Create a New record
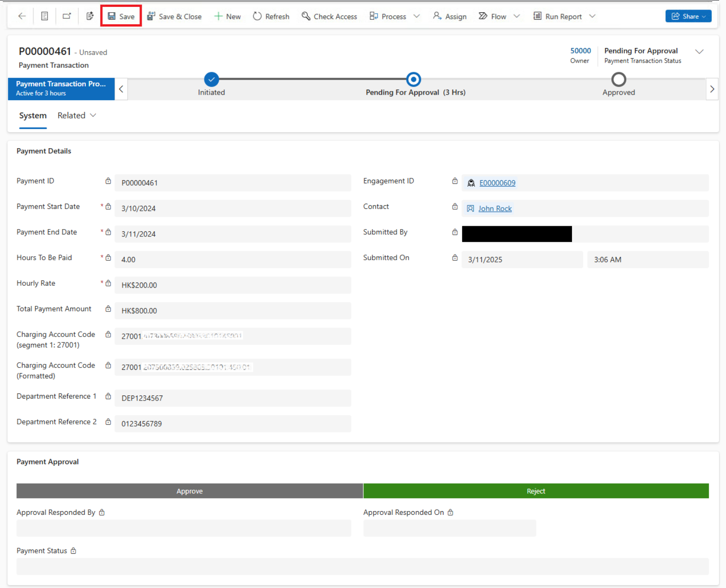Screen dimensions: 726x588 (x=227, y=16)
